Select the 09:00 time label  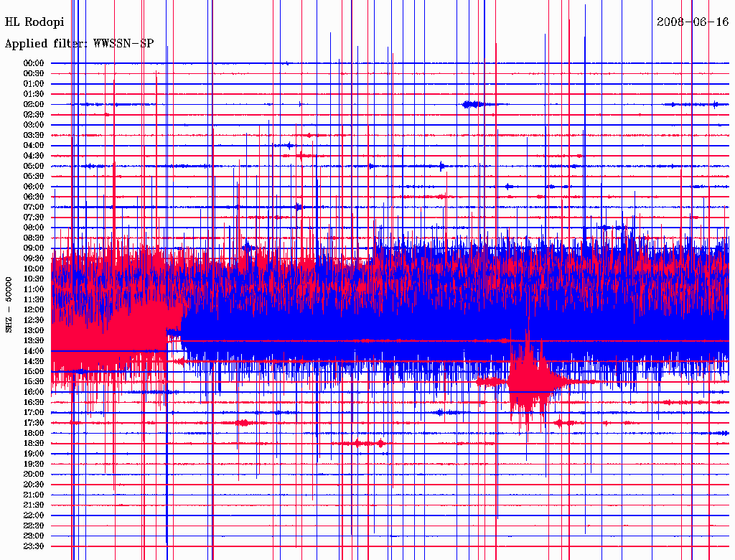(34, 248)
